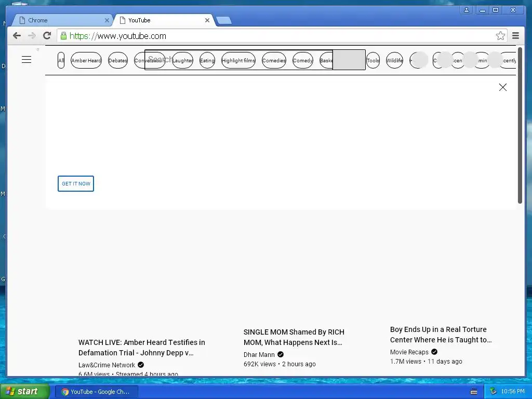Choose the Tools filter chip

click(373, 60)
